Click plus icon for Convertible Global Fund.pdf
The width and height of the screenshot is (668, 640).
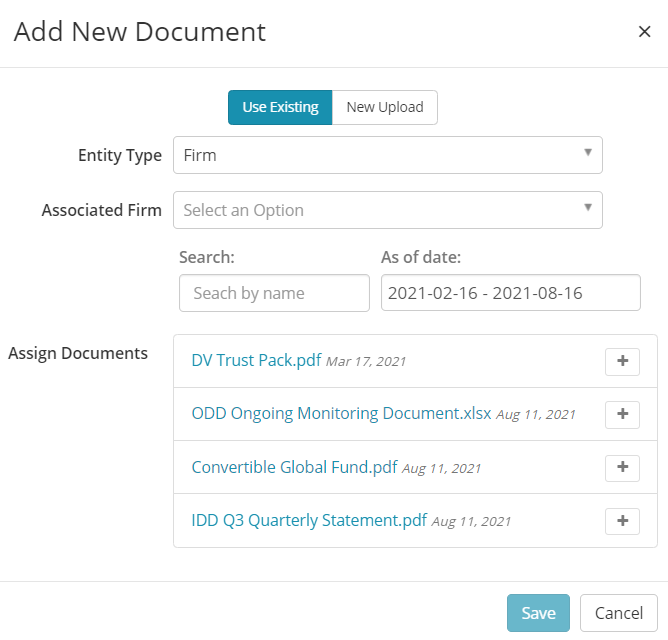622,467
